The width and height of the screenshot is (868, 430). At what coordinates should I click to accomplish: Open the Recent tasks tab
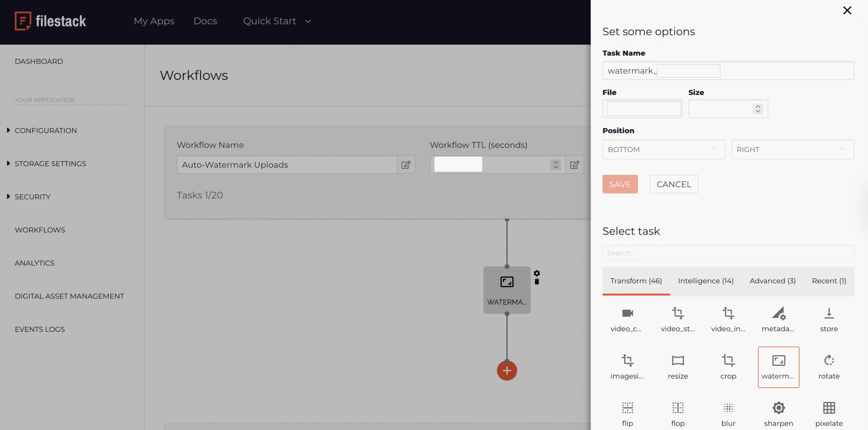(828, 281)
